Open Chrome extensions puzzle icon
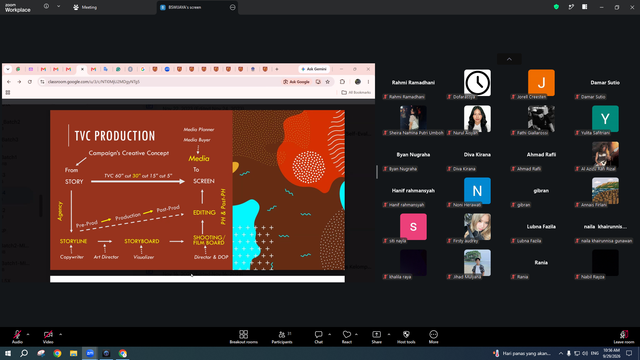This screenshot has width=640, height=360. coord(342,82)
